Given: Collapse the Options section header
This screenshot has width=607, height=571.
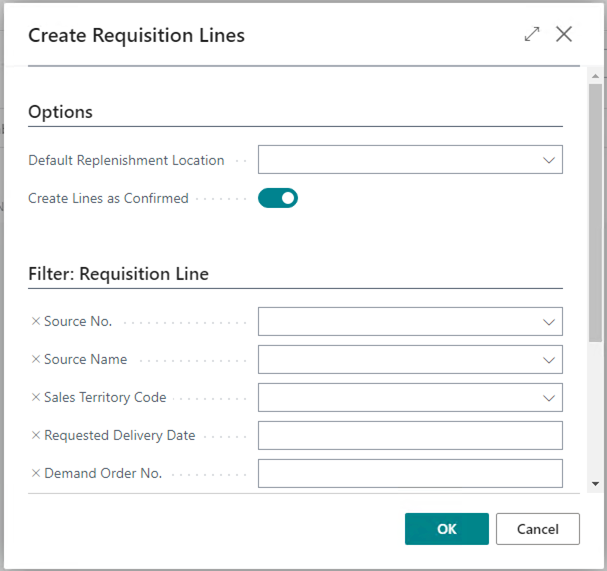Looking at the screenshot, I should point(60,112).
